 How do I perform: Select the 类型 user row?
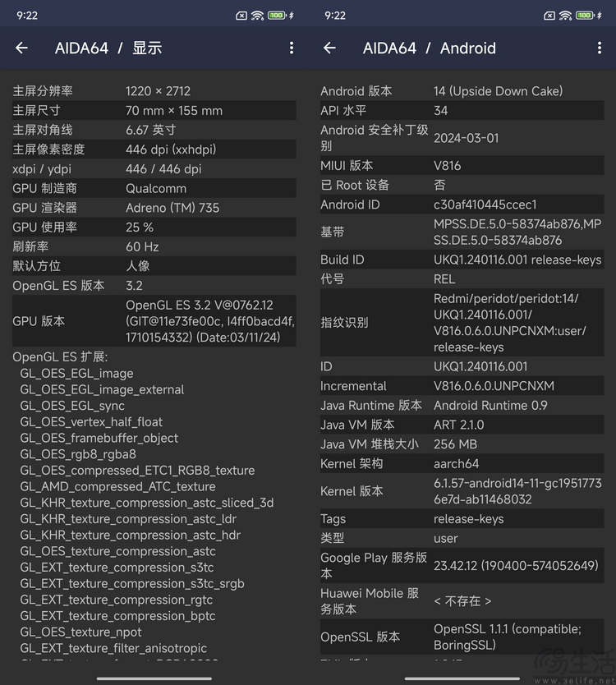click(x=462, y=538)
